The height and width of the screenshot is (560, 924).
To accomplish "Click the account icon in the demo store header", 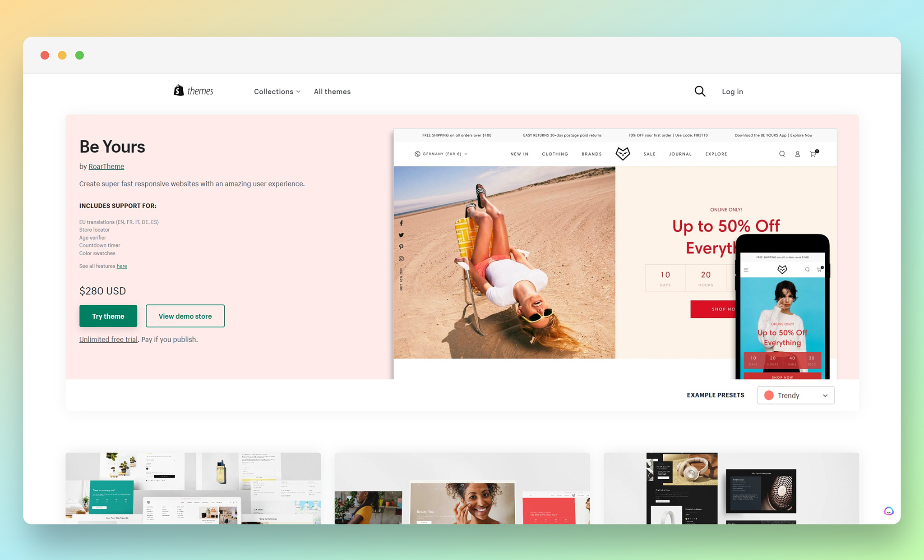I will coord(797,154).
